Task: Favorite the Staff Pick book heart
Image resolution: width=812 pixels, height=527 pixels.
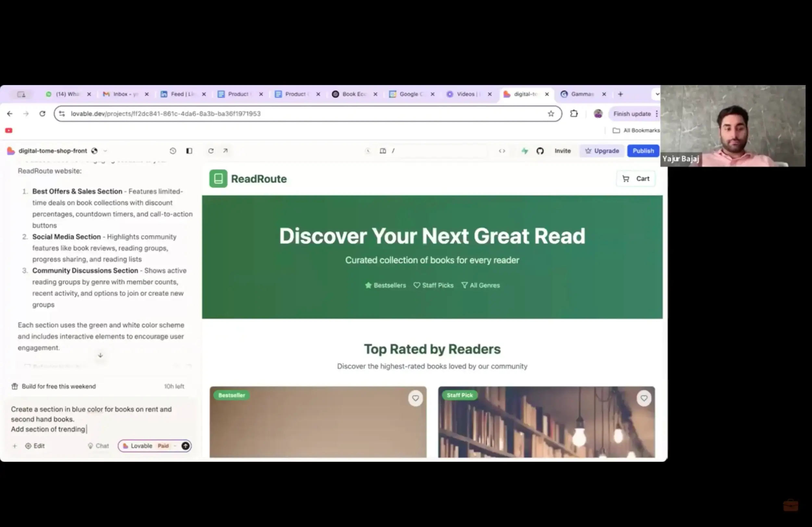Action: [x=643, y=398]
